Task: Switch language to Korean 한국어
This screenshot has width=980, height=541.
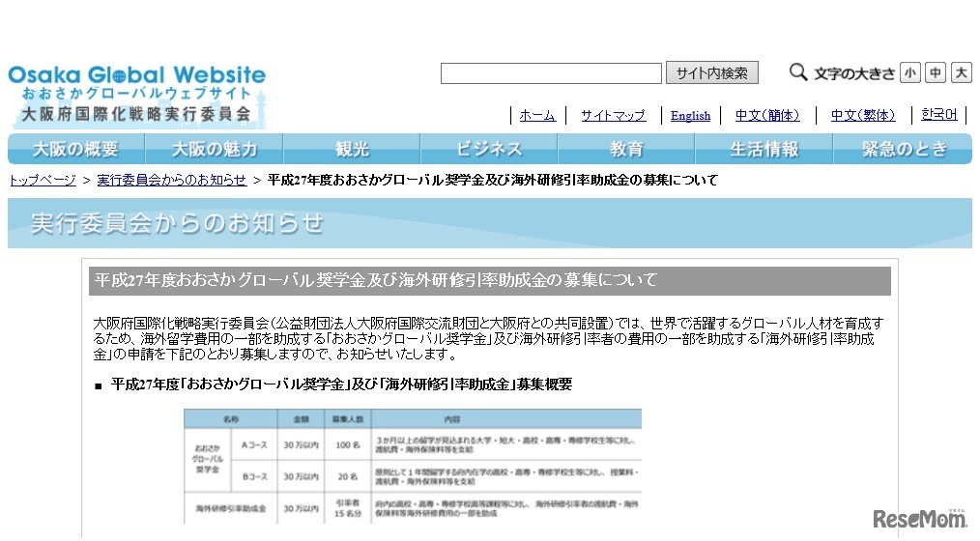Action: 938,115
